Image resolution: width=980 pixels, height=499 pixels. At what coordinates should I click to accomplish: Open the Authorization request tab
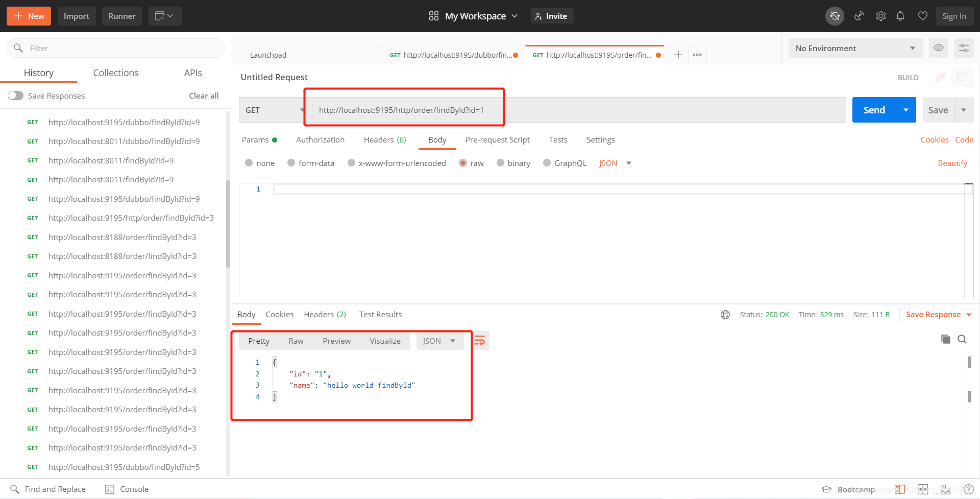(x=320, y=140)
